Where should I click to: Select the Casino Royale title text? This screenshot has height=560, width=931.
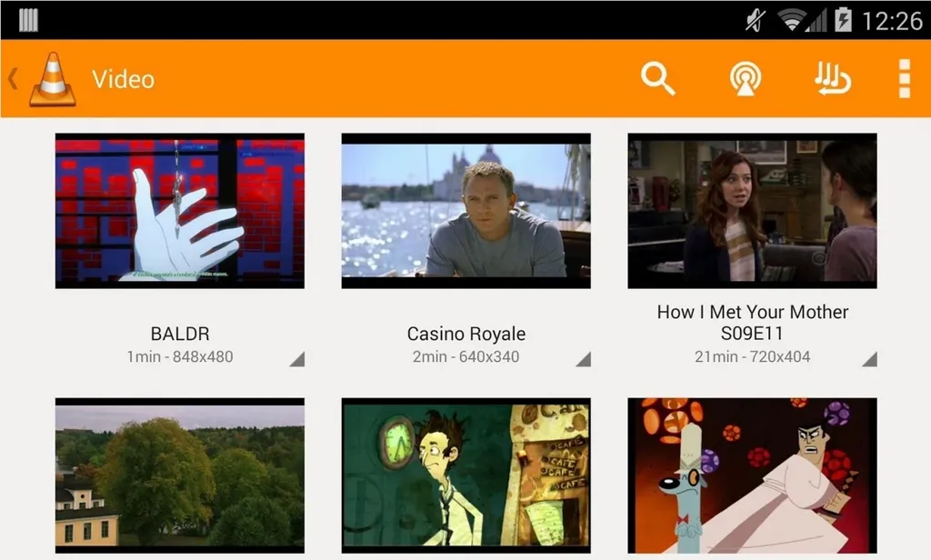coord(466,334)
